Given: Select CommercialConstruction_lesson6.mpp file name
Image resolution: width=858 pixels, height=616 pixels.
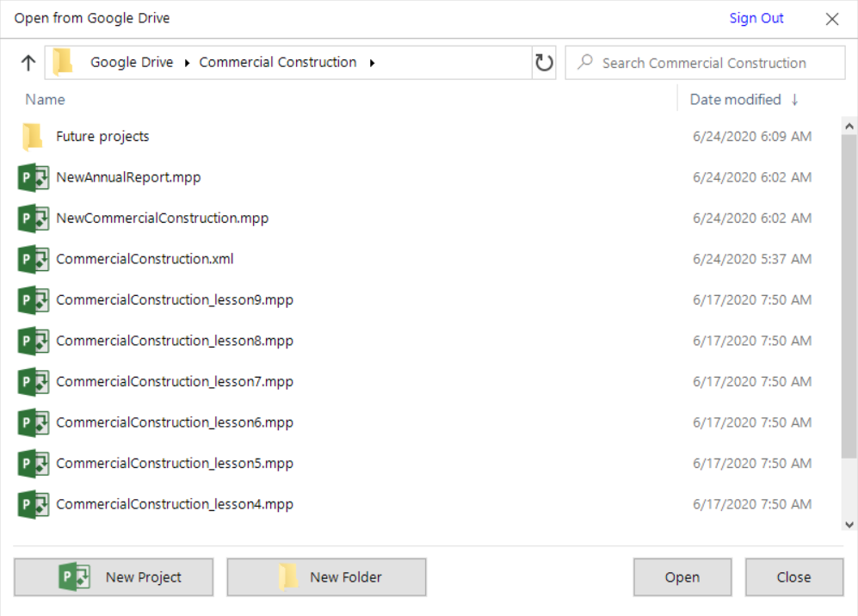Looking at the screenshot, I should point(175,422).
